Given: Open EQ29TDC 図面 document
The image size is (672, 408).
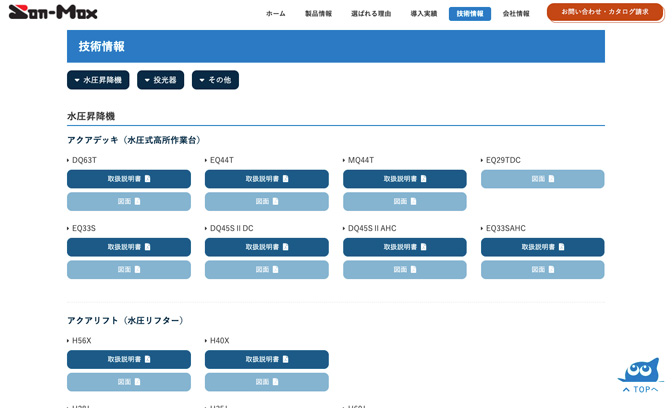Looking at the screenshot, I should (543, 179).
